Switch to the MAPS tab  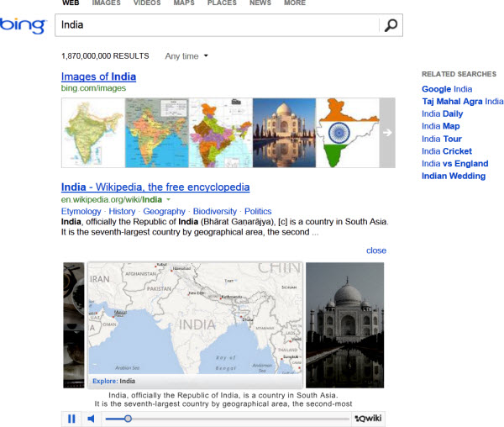tap(184, 3)
